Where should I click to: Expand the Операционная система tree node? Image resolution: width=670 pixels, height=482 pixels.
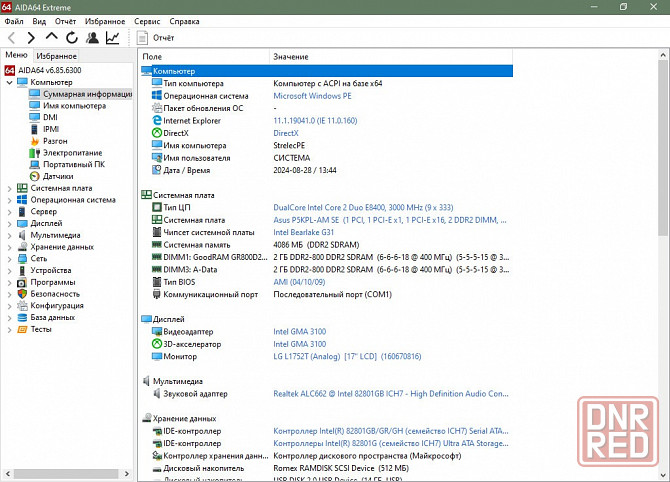click(x=9, y=200)
